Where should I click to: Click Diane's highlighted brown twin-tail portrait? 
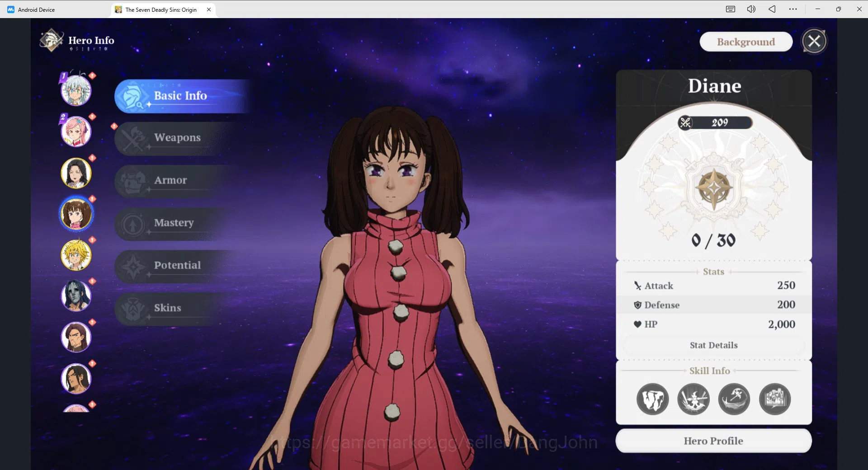76,214
